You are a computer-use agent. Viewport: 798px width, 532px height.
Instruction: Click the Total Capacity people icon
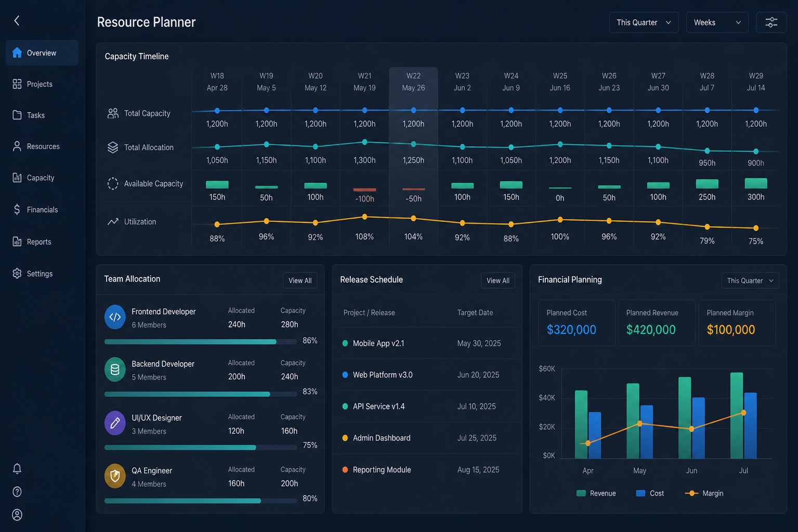[x=113, y=113]
